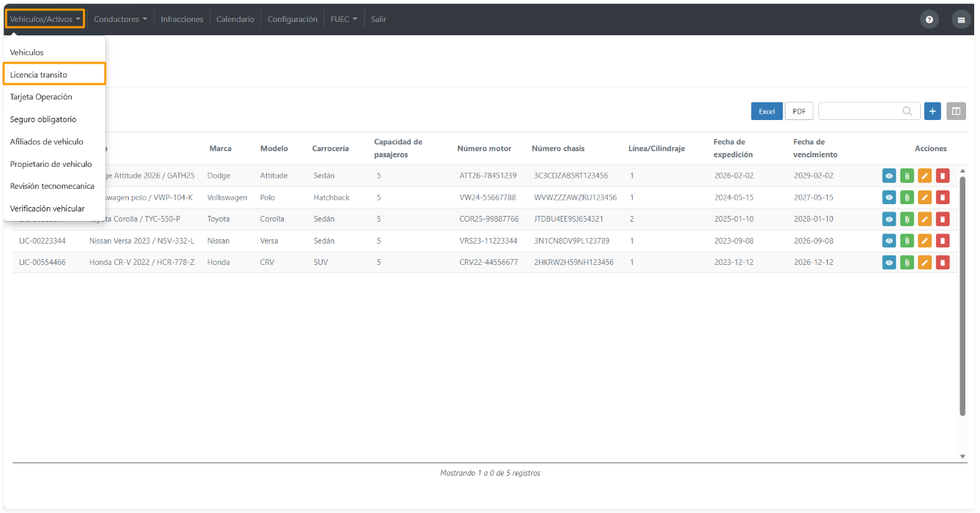The image size is (980, 513).
Task: Open the help question mark icon
Action: click(929, 20)
